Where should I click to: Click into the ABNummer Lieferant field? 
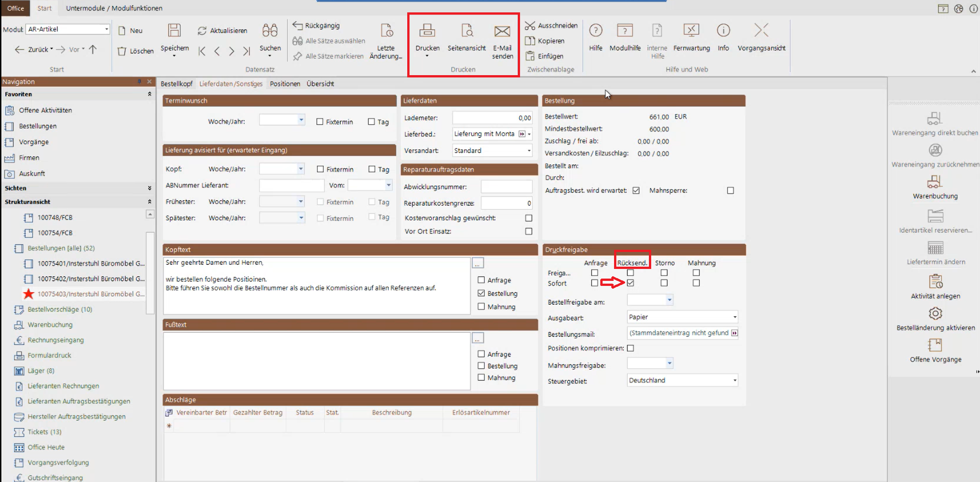pos(291,186)
